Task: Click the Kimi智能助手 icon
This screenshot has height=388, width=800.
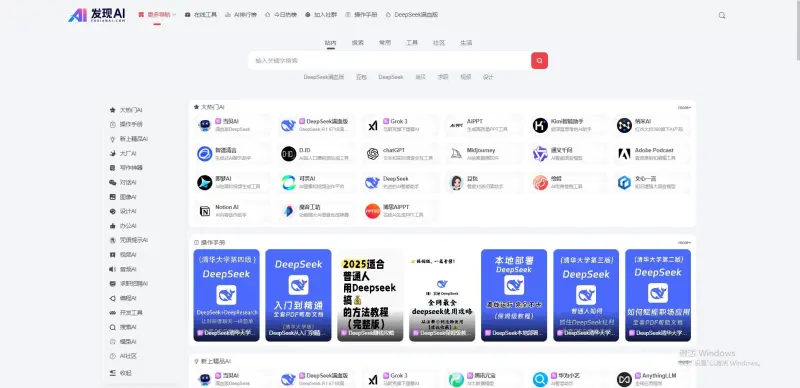Action: coord(540,125)
